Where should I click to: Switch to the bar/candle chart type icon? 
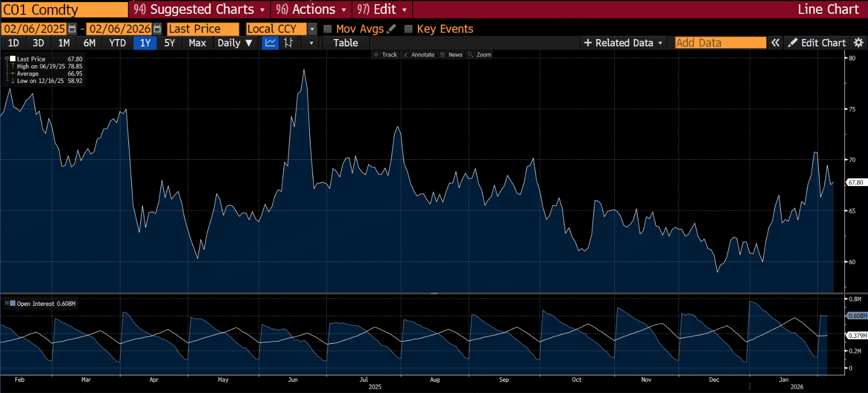(288, 43)
